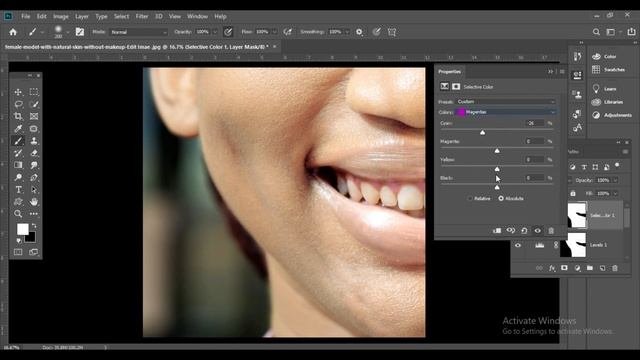The image size is (640, 360).
Task: Open the Image menu
Action: point(60,16)
